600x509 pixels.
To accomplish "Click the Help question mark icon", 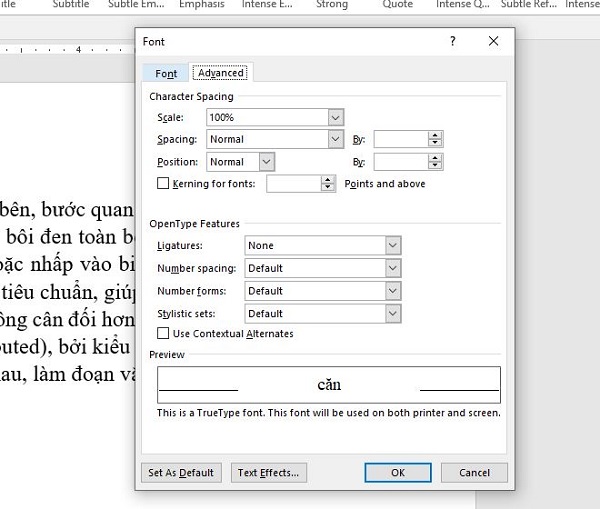I will 453,42.
